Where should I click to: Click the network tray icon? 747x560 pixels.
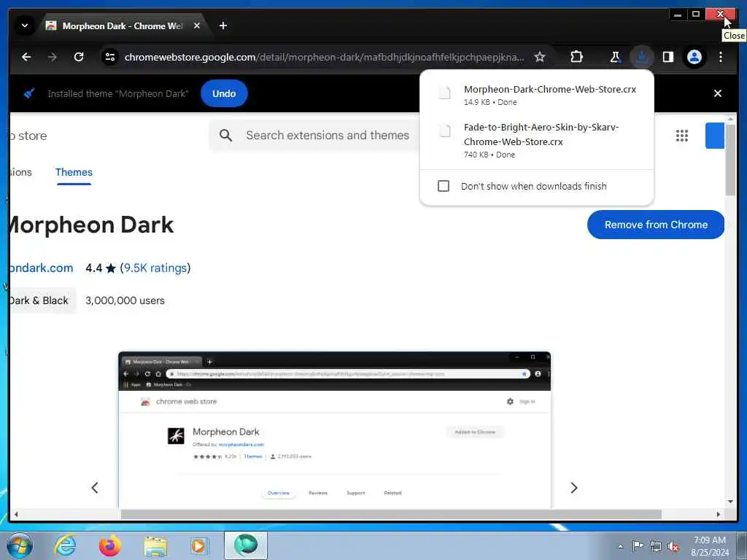(656, 546)
